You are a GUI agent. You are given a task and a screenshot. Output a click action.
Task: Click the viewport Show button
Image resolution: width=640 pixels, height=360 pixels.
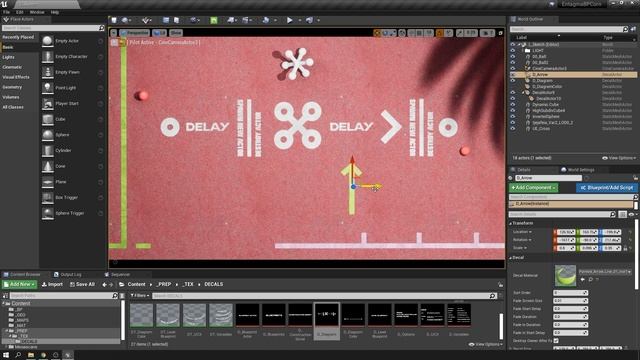(x=176, y=33)
